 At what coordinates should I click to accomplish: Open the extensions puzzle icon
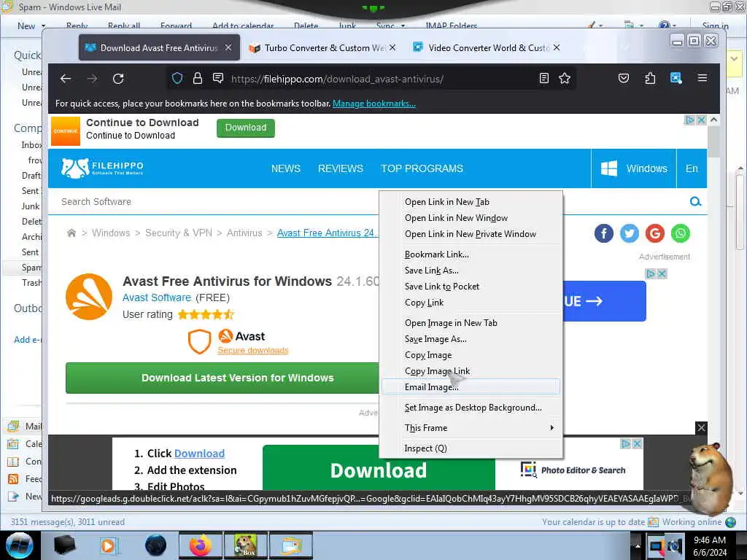(650, 78)
